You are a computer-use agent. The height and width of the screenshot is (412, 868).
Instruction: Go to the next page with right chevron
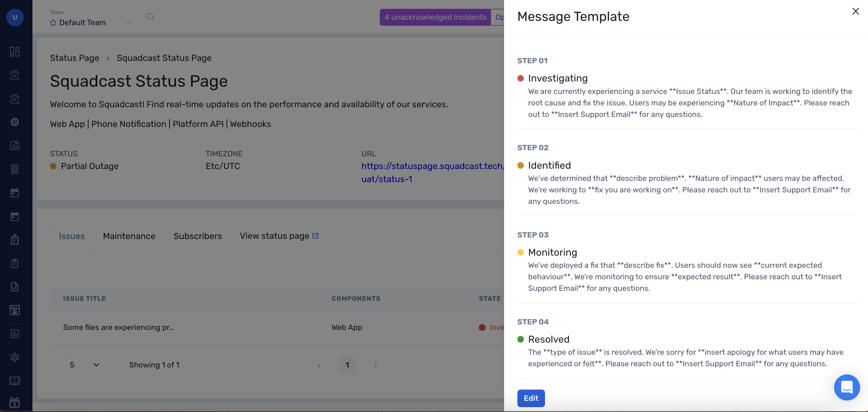click(375, 365)
